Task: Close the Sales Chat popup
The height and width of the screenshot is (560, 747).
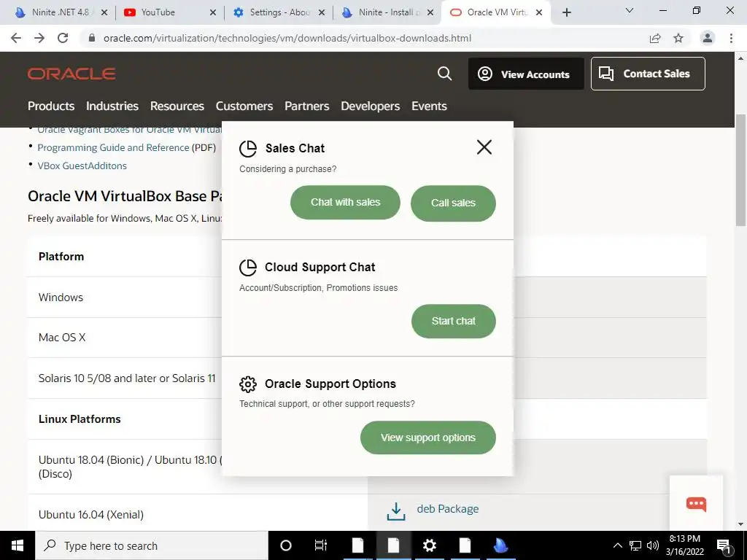Action: tap(484, 147)
